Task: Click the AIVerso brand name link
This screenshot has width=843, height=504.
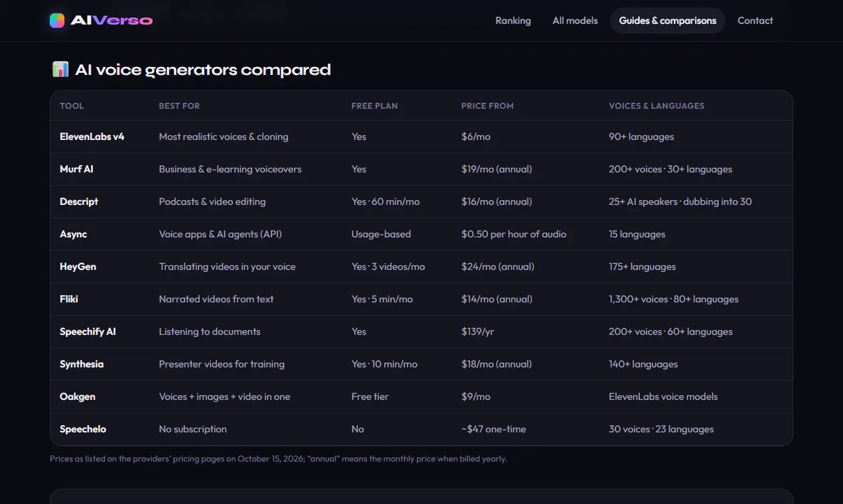Action: 112,21
